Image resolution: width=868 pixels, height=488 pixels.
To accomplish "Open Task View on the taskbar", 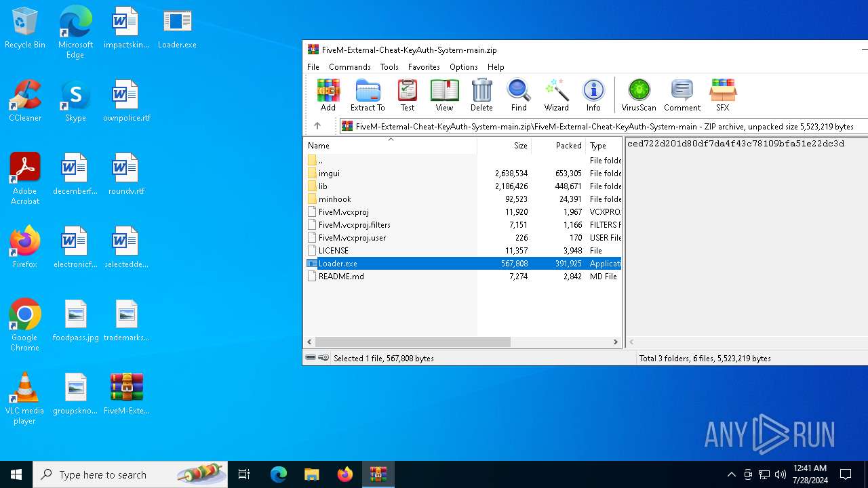I will point(244,474).
